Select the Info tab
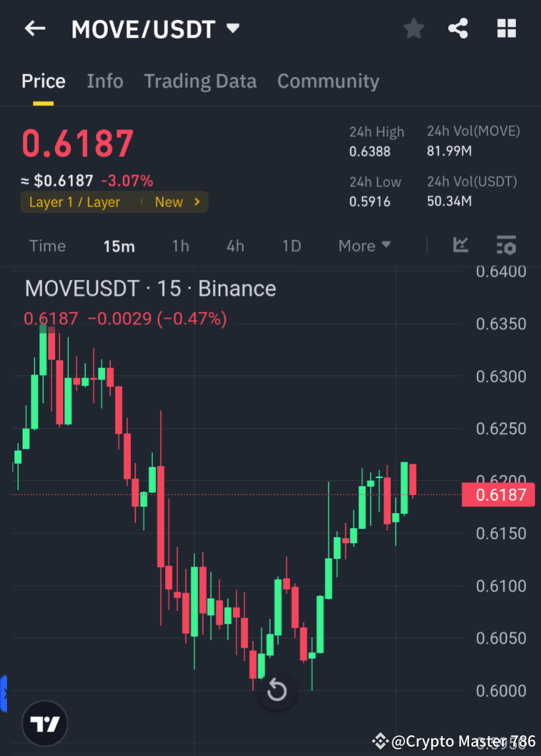Screen dimensions: 541x756 pyautogui.click(x=105, y=80)
